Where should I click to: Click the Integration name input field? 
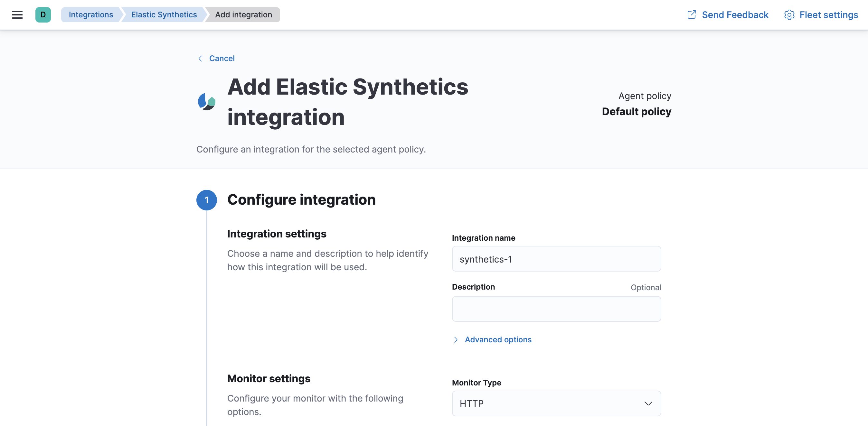pos(556,258)
